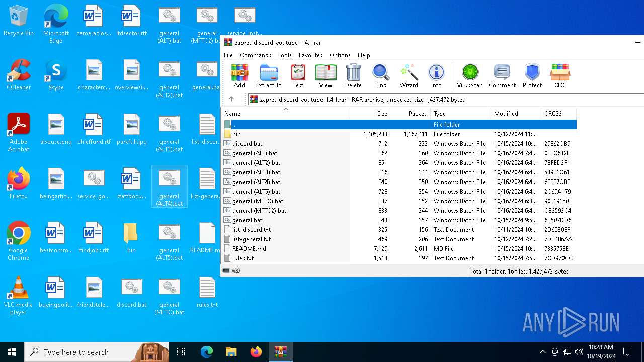Image resolution: width=644 pixels, height=362 pixels.
Task: Open the notifications center icon
Action: (627, 352)
